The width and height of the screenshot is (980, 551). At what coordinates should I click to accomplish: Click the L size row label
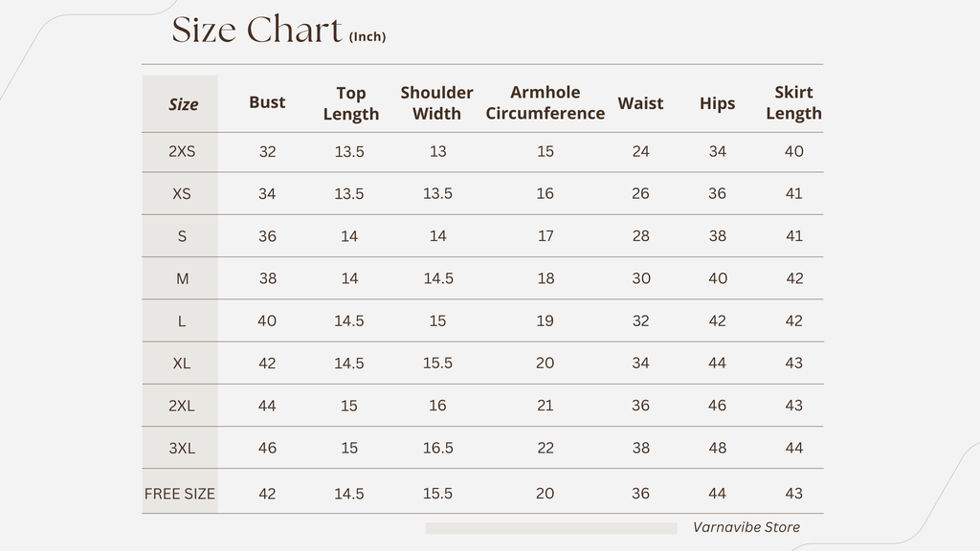[182, 321]
